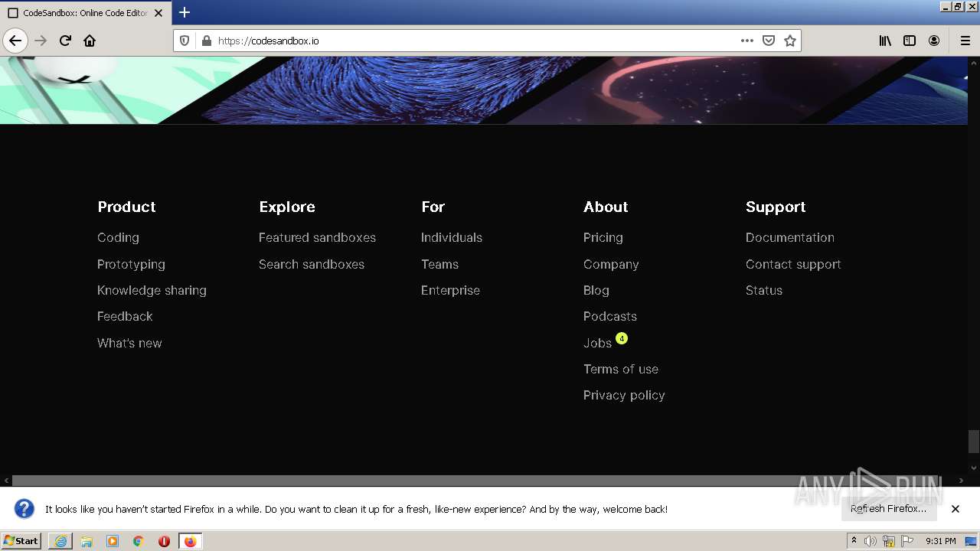The height and width of the screenshot is (551, 980).
Task: Launch Chrome from taskbar
Action: (x=139, y=541)
